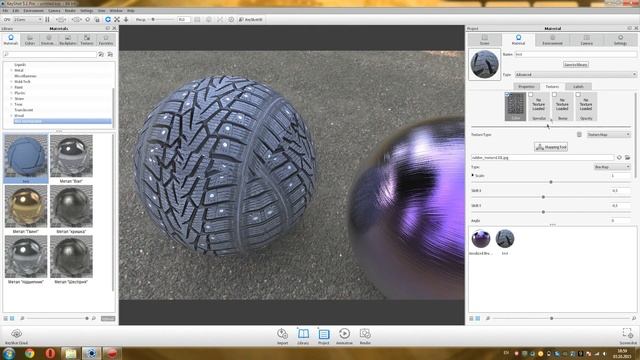640x360 pixels.
Task: Open the Import tool
Action: (x=282, y=336)
